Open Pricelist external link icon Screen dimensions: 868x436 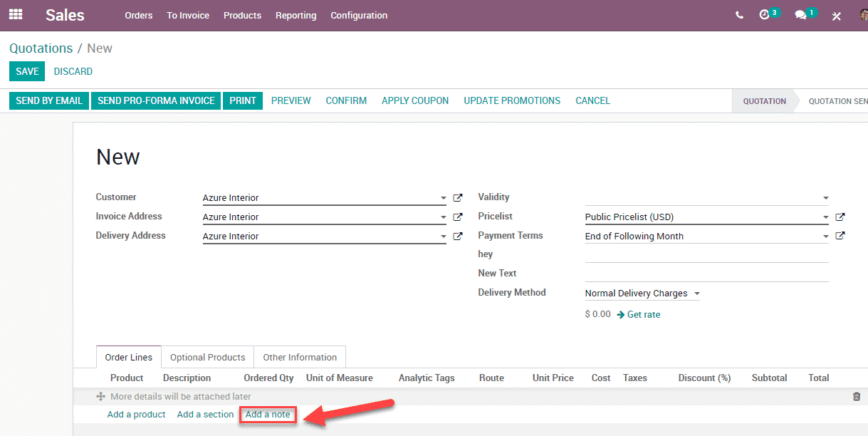coord(840,217)
